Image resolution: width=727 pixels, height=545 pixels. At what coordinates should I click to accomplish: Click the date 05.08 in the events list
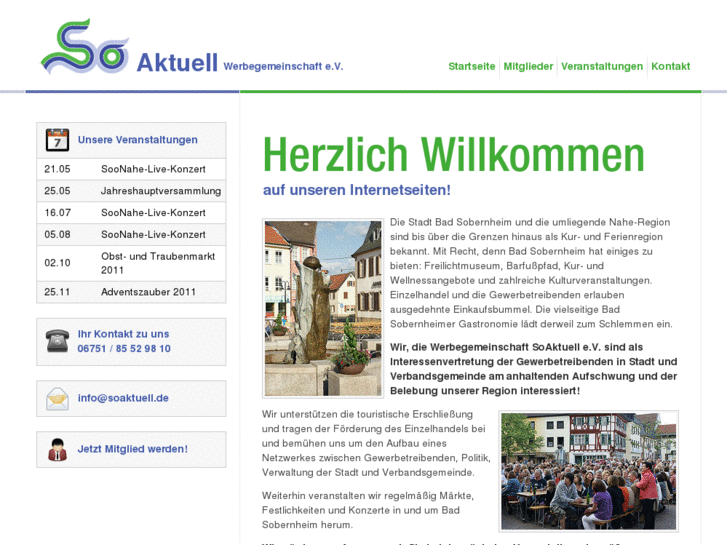pyautogui.click(x=57, y=234)
